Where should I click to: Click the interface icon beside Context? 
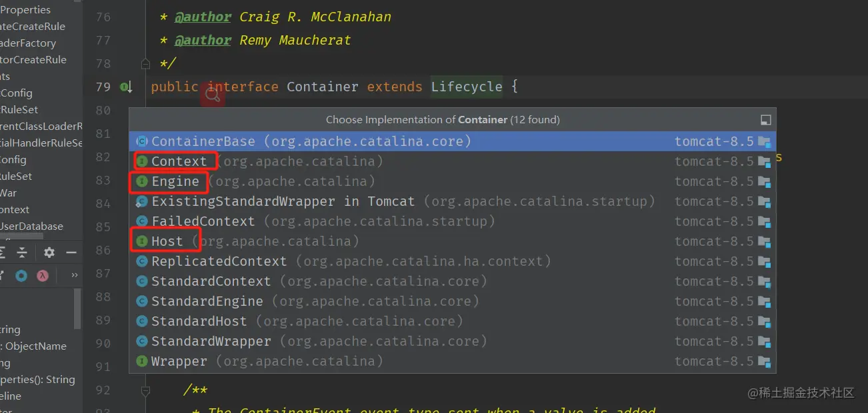point(141,161)
